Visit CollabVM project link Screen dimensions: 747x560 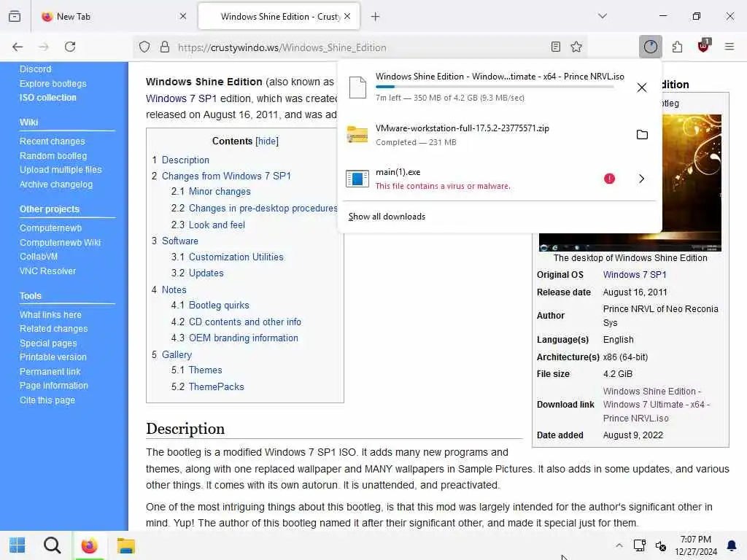[x=39, y=256]
